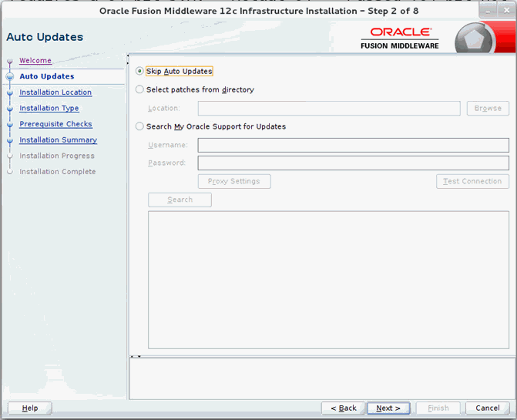Click the Installation Progress step label
This screenshot has width=517, height=420.
tap(57, 156)
